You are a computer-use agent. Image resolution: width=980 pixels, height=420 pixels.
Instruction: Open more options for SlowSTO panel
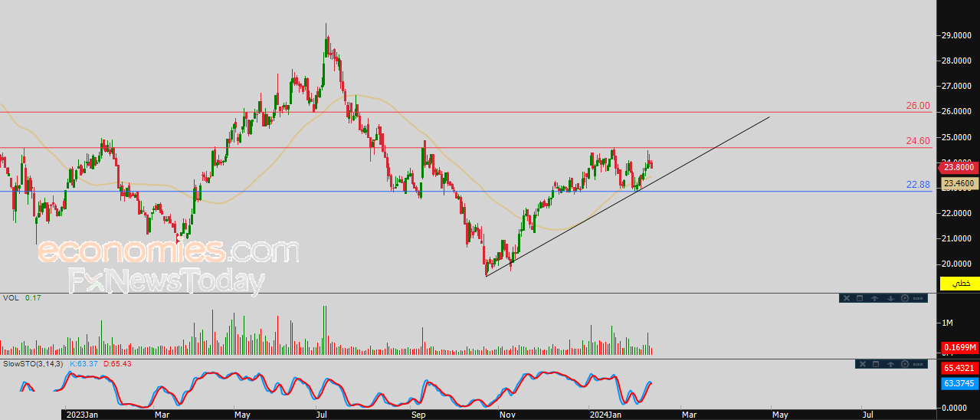[x=918, y=364]
